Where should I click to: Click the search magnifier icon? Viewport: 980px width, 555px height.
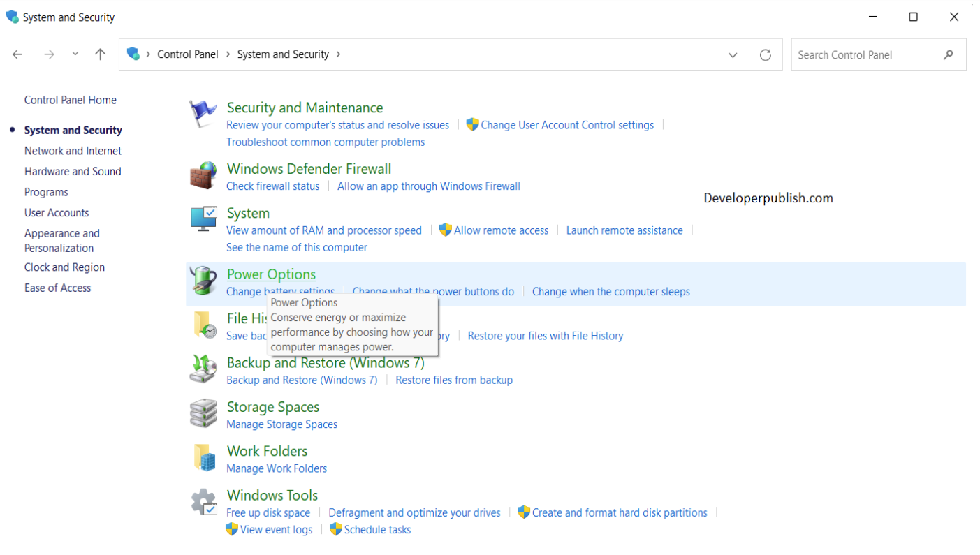tap(948, 54)
